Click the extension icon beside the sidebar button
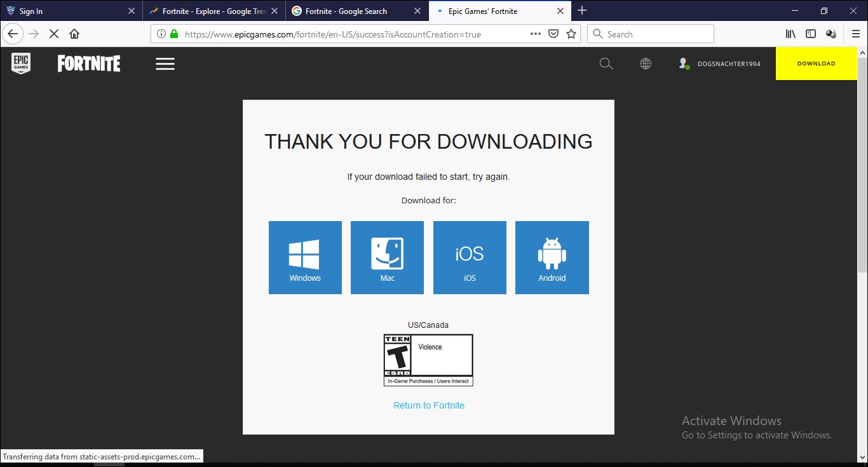Viewport: 868px width, 467px height. (x=831, y=34)
